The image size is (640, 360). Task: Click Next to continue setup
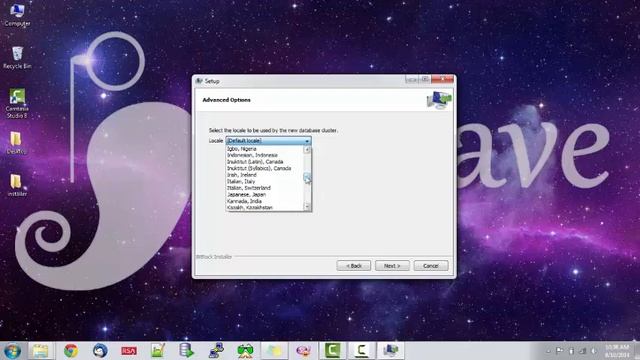tap(392, 266)
